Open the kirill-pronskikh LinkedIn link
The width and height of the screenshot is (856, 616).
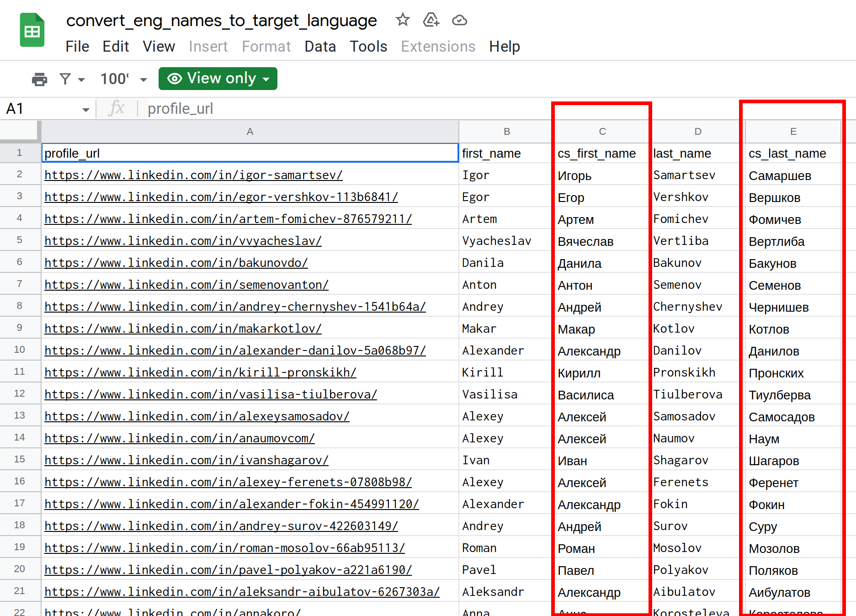pyautogui.click(x=200, y=372)
